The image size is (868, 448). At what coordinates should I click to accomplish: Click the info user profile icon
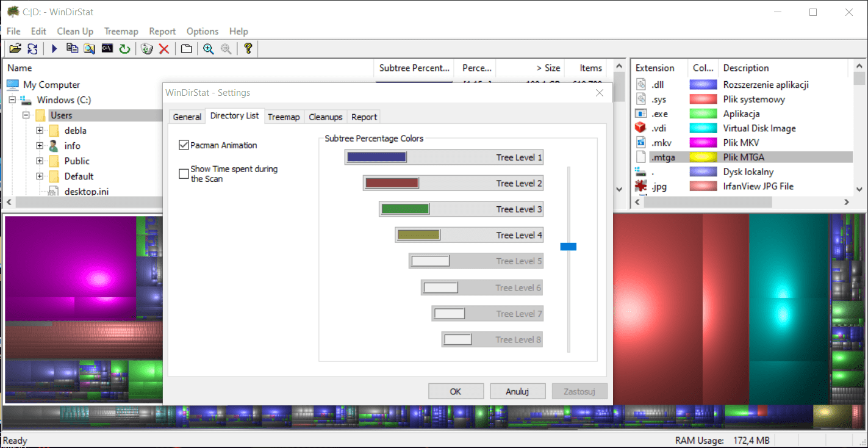tap(54, 146)
